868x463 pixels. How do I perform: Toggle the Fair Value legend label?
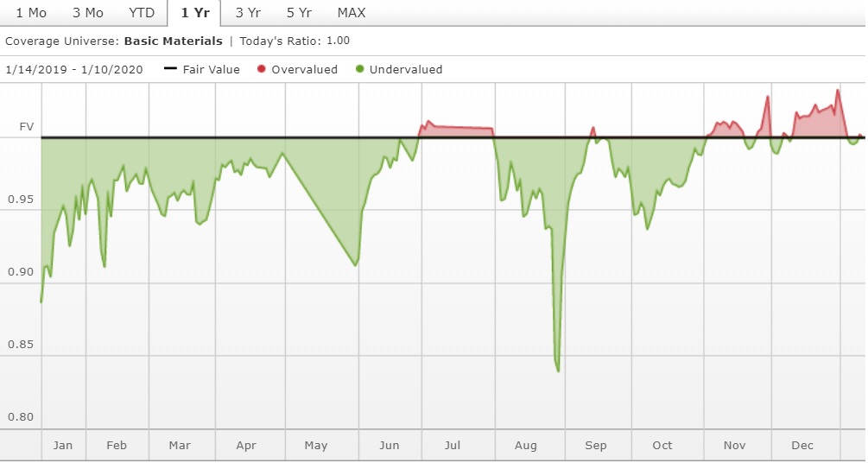pos(212,69)
